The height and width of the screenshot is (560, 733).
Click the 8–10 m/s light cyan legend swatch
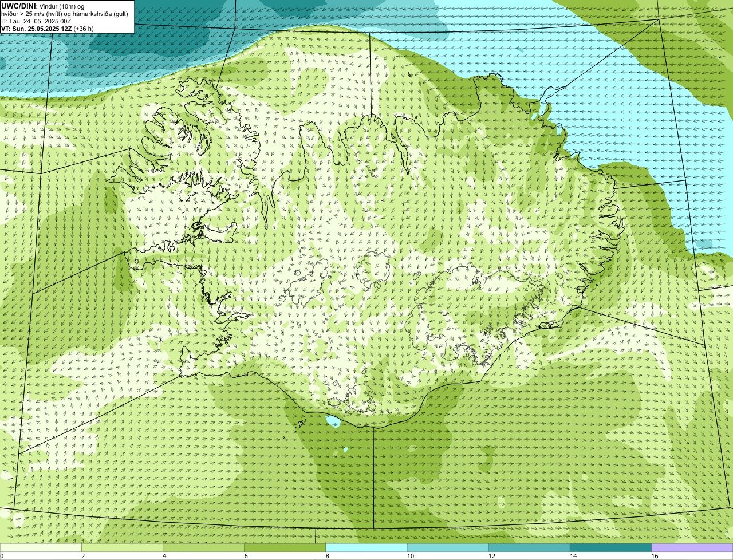[x=366, y=548]
